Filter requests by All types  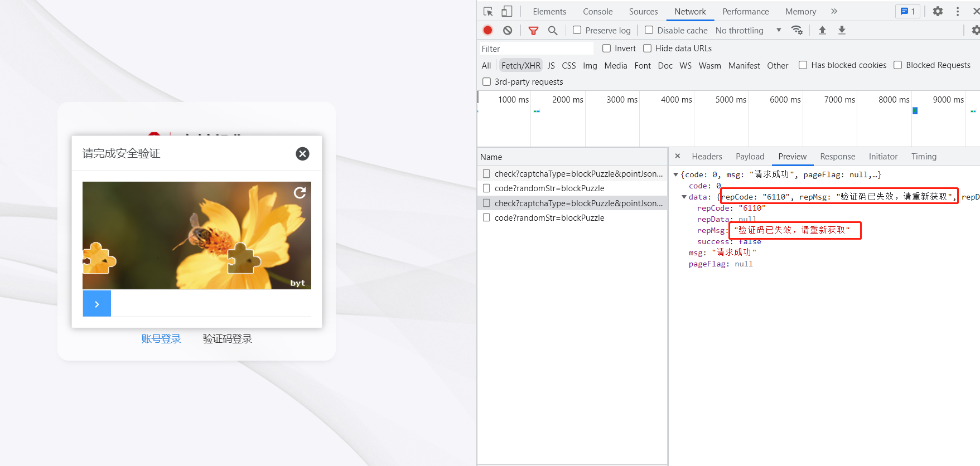(486, 66)
